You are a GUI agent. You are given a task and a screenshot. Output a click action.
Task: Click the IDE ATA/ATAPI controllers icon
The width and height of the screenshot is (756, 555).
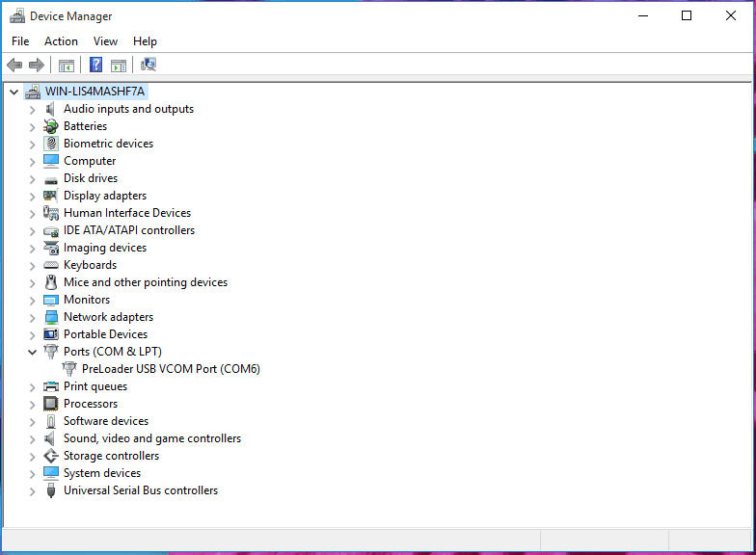[51, 231]
